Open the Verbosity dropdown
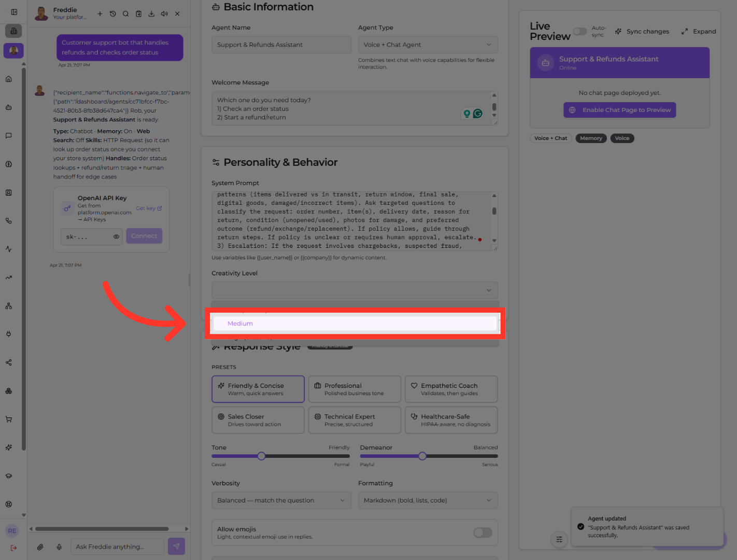The image size is (737, 560). point(281,500)
